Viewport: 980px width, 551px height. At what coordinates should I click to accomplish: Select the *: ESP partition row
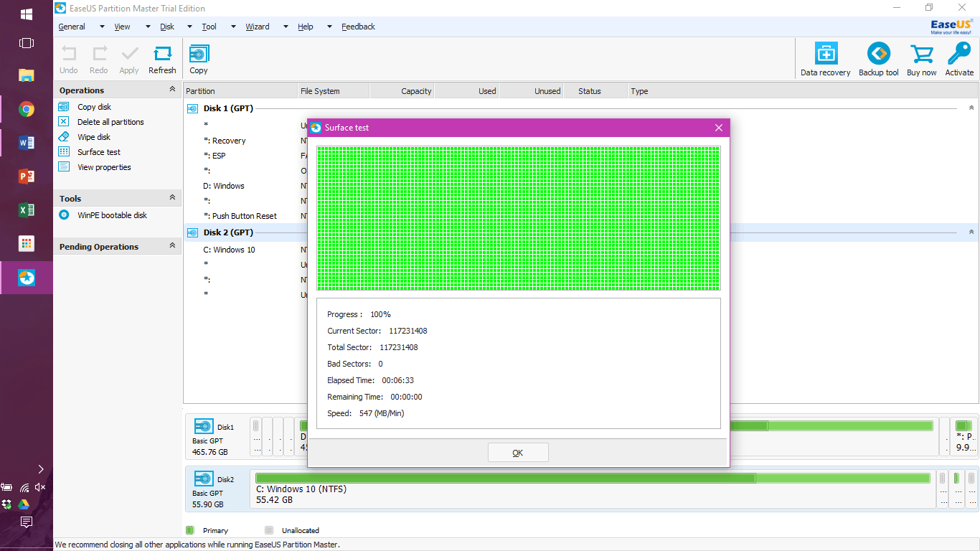click(x=215, y=156)
